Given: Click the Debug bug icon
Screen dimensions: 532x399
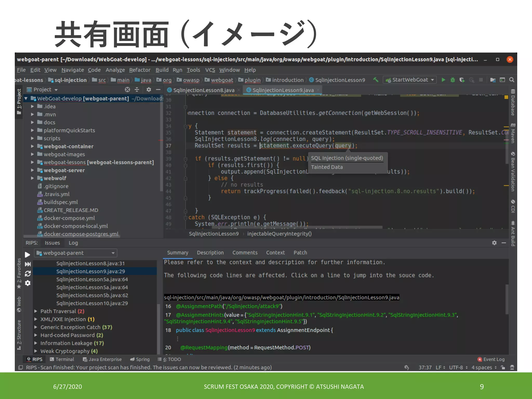Looking at the screenshot, I should [453, 80].
